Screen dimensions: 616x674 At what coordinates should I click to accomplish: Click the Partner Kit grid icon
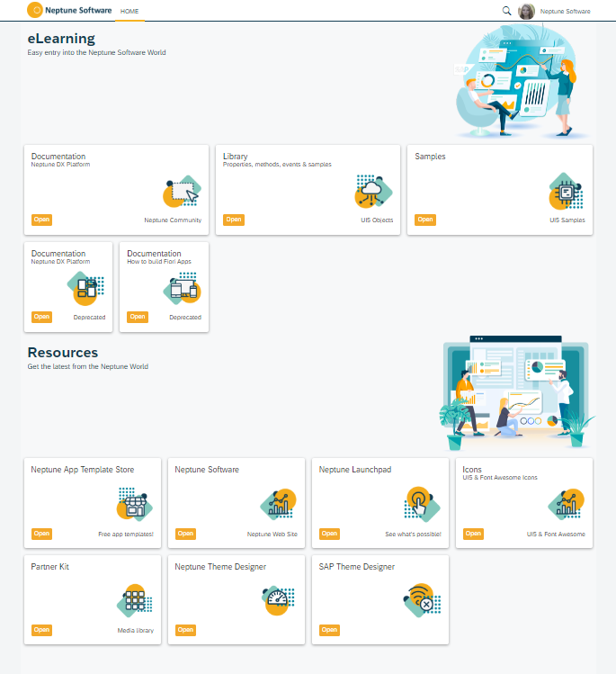[135, 600]
